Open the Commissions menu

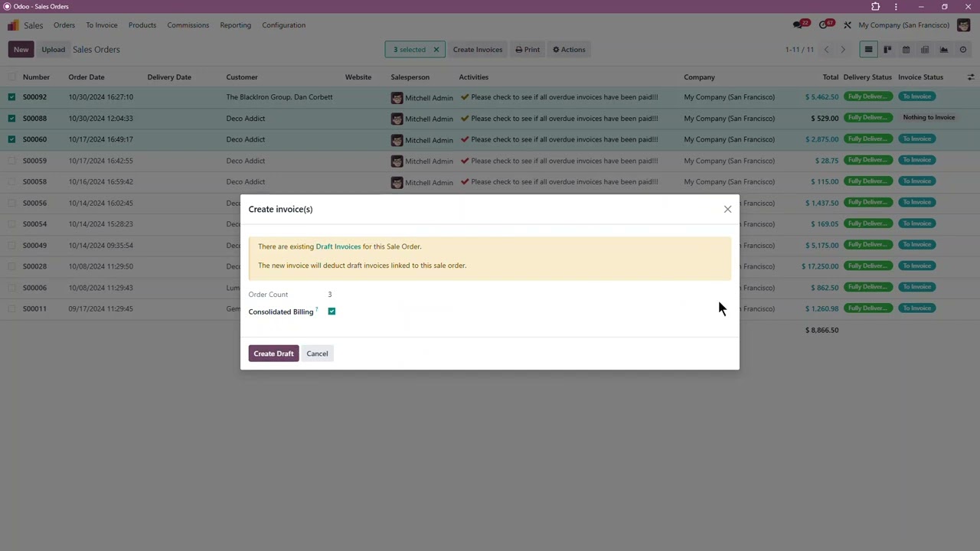coord(188,25)
